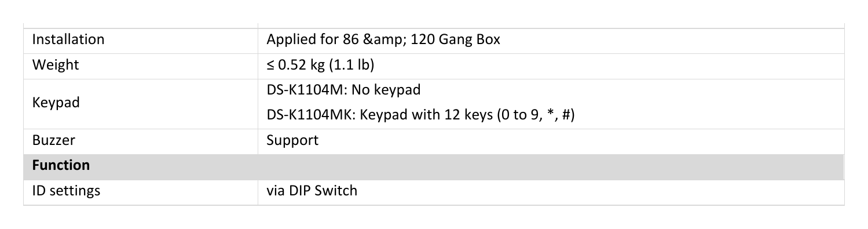Click the Function section header
Image resolution: width=868 pixels, height=229 pixels.
(x=61, y=165)
